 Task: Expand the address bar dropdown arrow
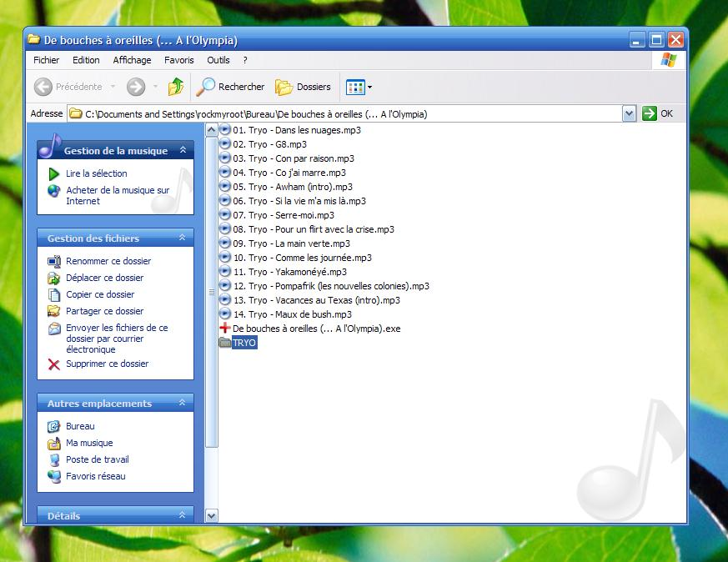[x=629, y=114]
